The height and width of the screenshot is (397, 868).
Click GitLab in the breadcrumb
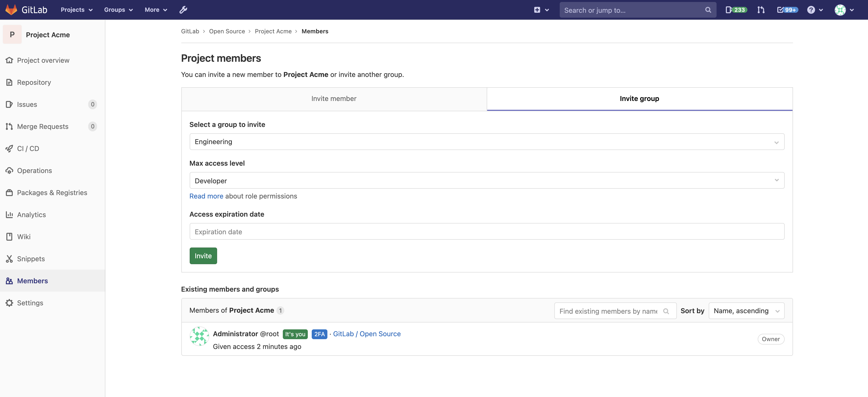[190, 31]
